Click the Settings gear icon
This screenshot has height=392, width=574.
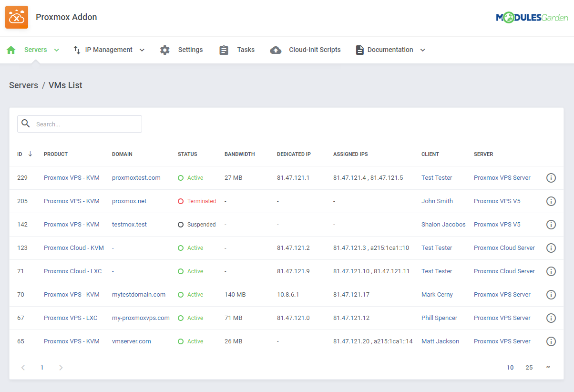[165, 50]
